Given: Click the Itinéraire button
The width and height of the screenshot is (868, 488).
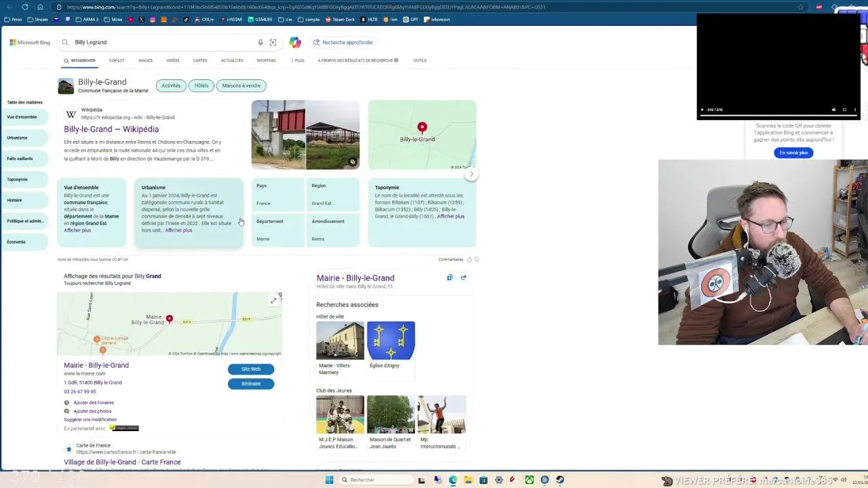Looking at the screenshot, I should [251, 384].
